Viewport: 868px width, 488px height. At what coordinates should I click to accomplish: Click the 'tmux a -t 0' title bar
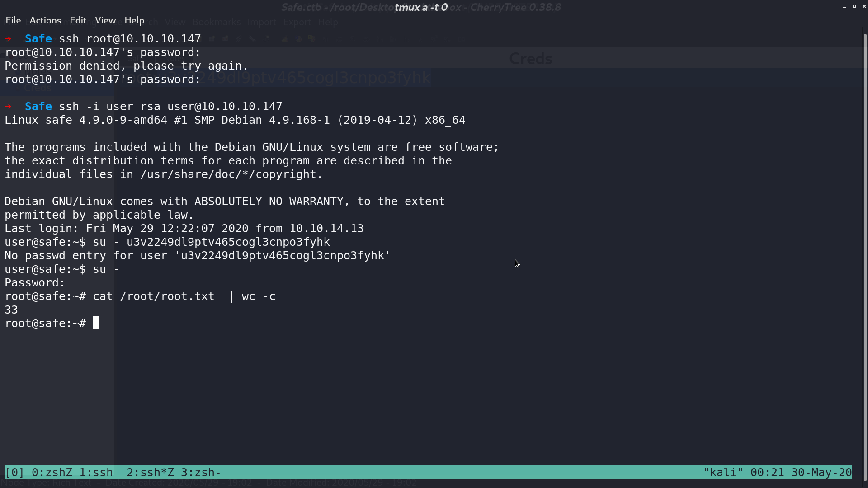(421, 7)
